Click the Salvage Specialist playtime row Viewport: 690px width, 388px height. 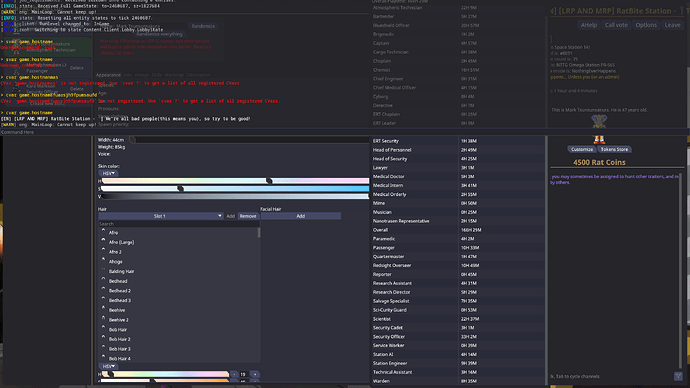[458, 301]
